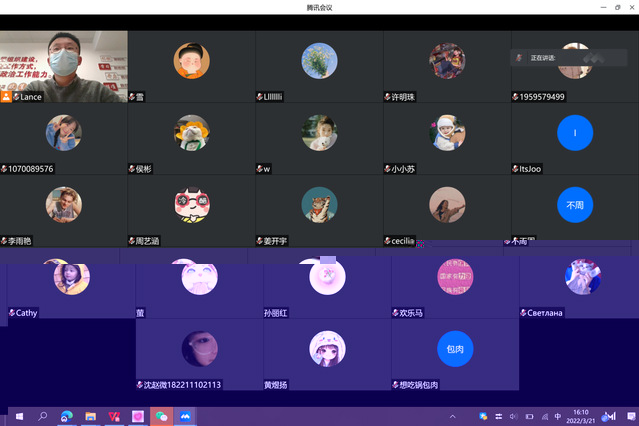Open the Windows notification center
This screenshot has width=639, height=426.
click(x=631, y=416)
